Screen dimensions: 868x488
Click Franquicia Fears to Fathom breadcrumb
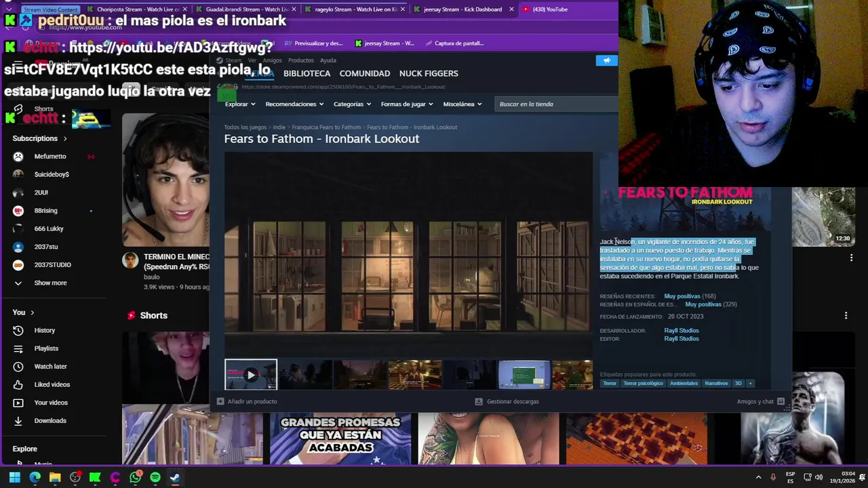point(326,127)
